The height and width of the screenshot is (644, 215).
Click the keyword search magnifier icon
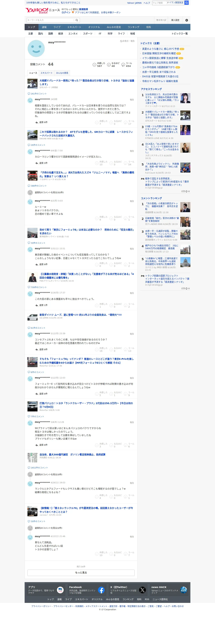click(77, 20)
